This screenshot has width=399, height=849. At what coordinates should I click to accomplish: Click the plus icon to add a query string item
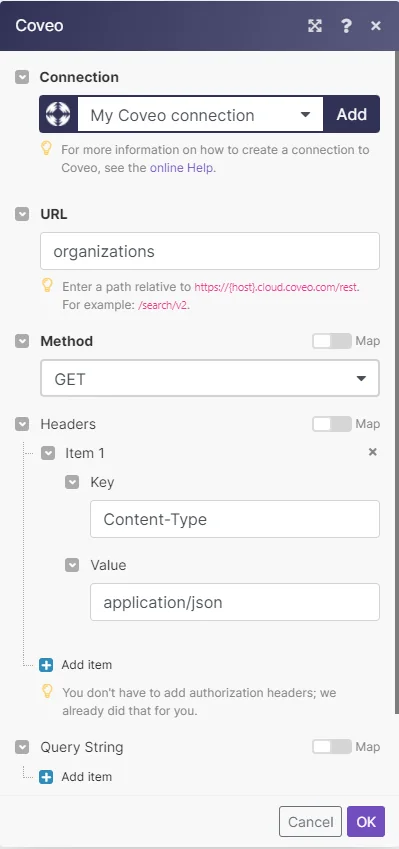point(46,777)
